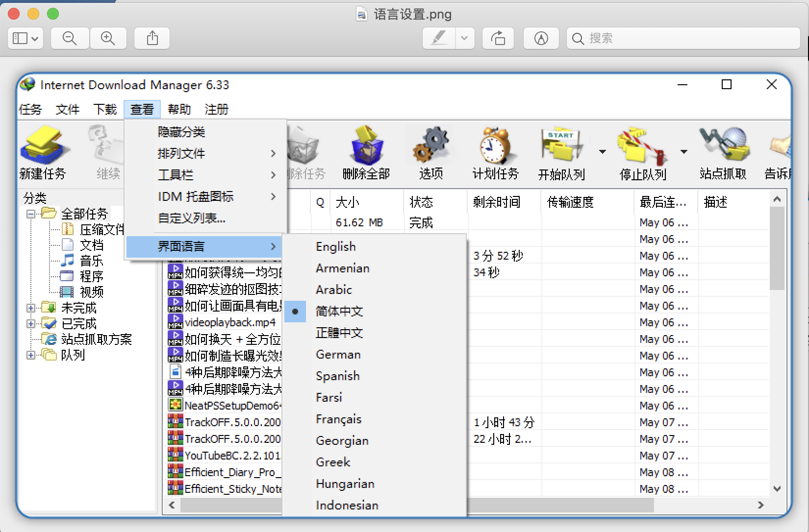The width and height of the screenshot is (809, 532).
Task: Click the 状态 column header
Action: tap(435, 202)
